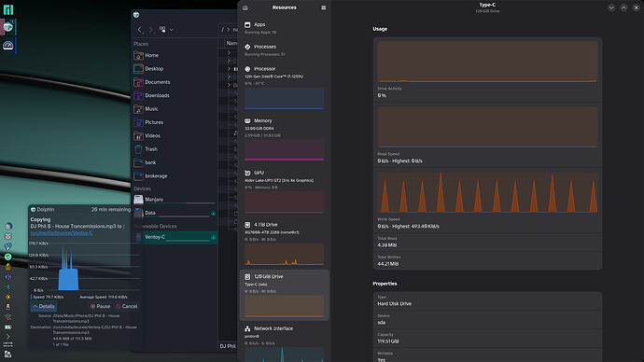
Task: Go back in Dolphin
Action: 140,30
